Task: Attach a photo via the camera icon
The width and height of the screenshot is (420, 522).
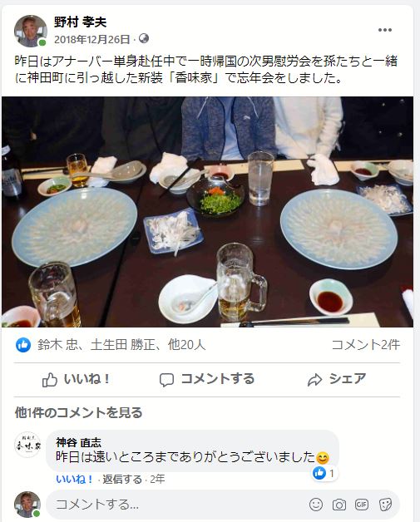Action: [x=338, y=505]
